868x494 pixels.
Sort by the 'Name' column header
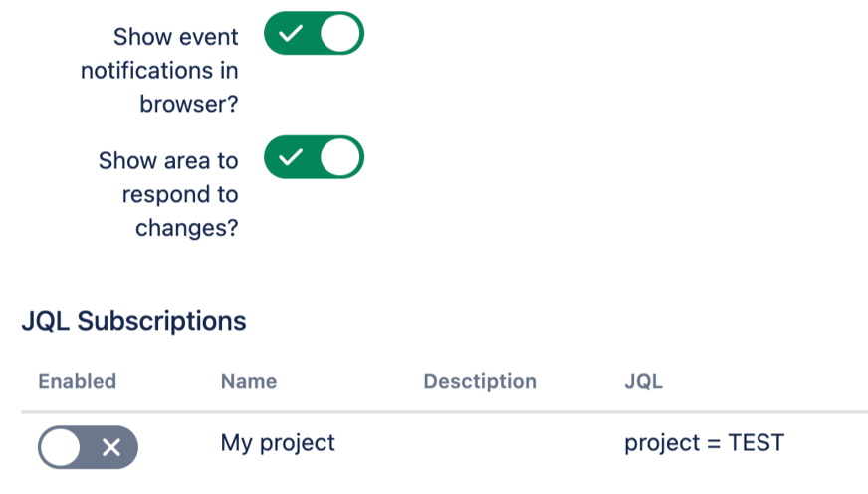(x=249, y=381)
